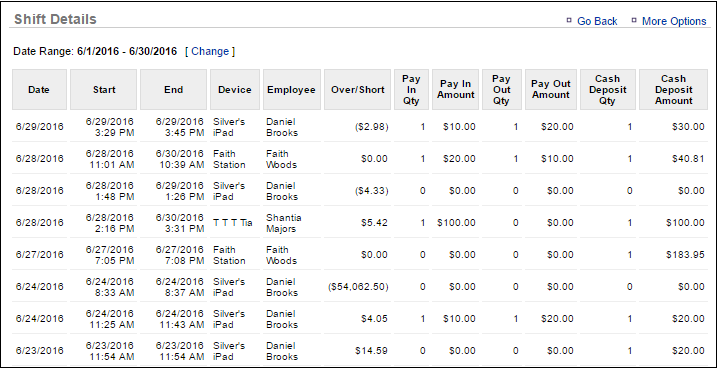Click the bullet icon beside Go Back
Viewport: 717px width, 368px height.
[x=569, y=20]
